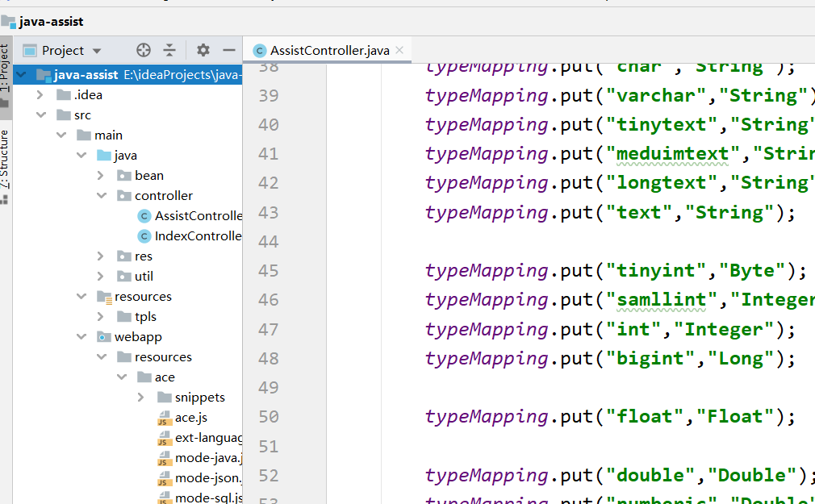Click line number 50 in the gutter
Screen dimensions: 815x504
(x=269, y=416)
